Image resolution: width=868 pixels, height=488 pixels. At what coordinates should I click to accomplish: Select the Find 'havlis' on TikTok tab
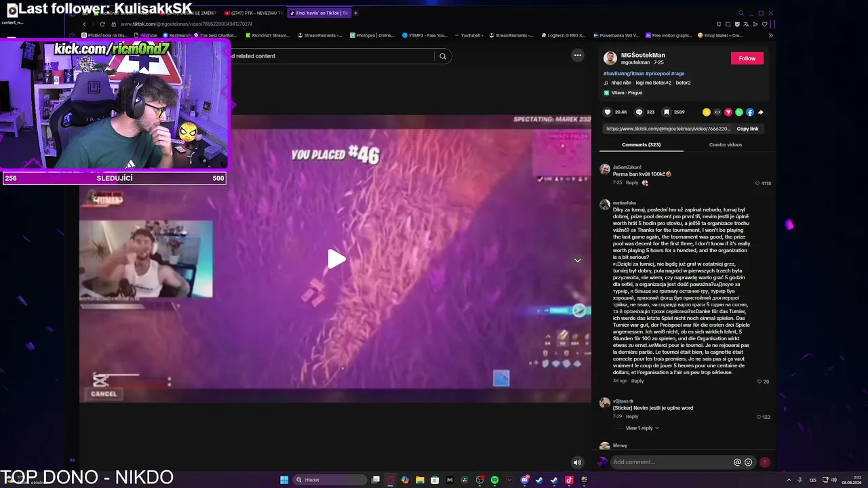pos(319,13)
